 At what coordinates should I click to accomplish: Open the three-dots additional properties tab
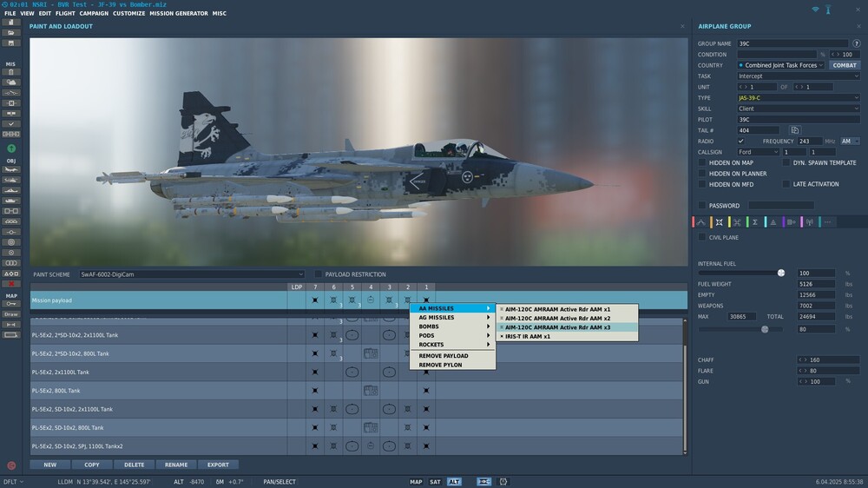(827, 222)
